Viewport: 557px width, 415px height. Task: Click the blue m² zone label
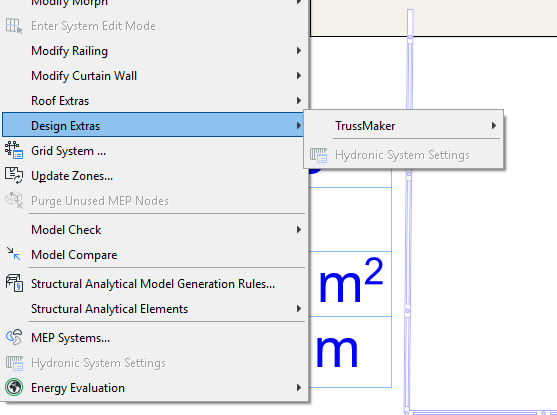[x=351, y=280]
